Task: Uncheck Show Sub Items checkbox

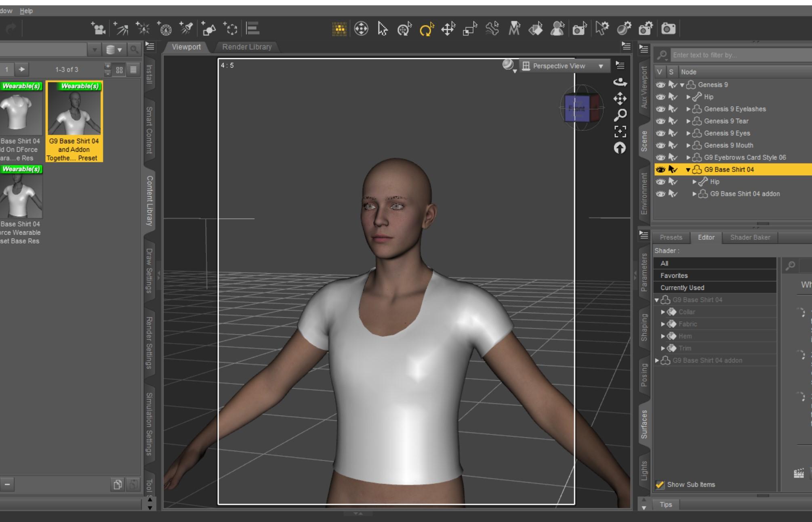Action: pyautogui.click(x=660, y=484)
